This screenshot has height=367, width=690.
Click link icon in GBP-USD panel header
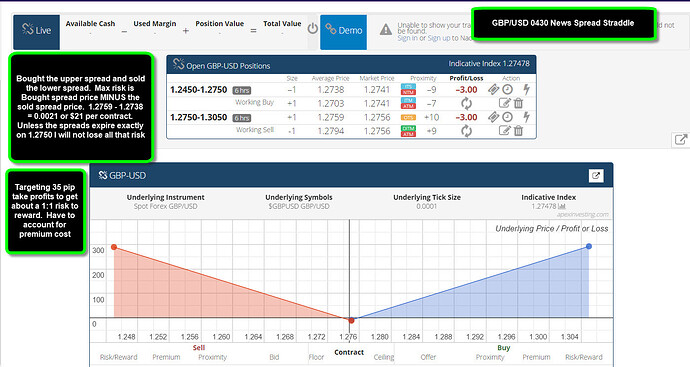click(103, 175)
